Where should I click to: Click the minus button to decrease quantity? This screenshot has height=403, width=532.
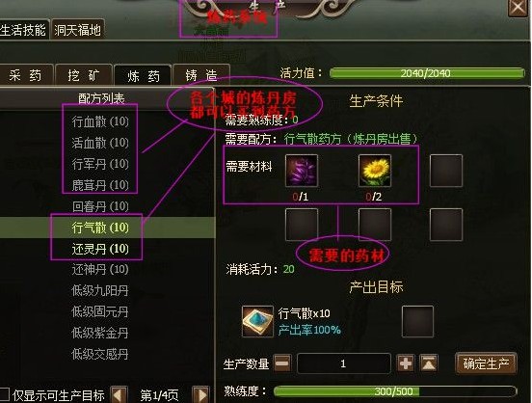point(282,363)
